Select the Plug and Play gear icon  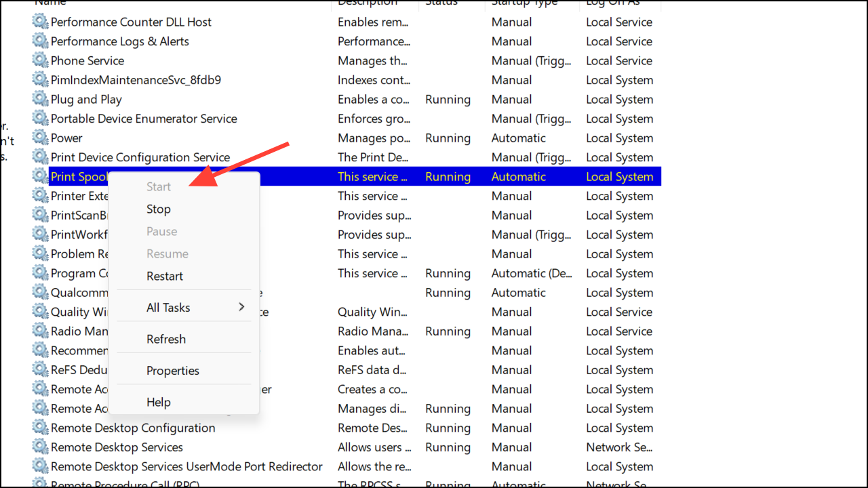coord(41,99)
